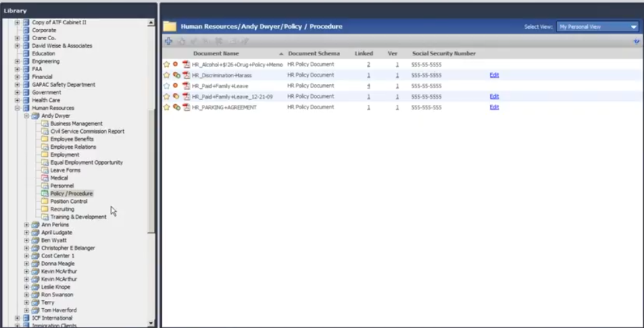
Task: Click the PDF icon for HR_Paid+Family+Leave_12-21-09
Action: click(x=186, y=97)
